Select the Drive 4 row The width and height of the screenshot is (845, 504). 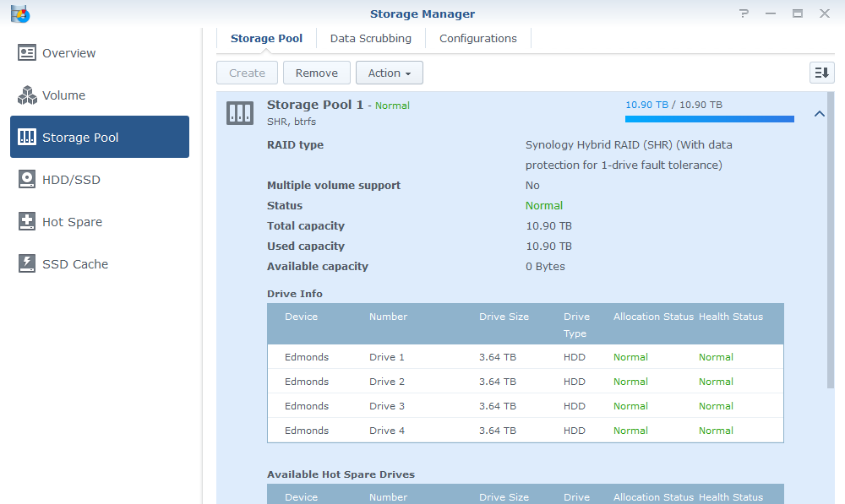[x=526, y=431]
